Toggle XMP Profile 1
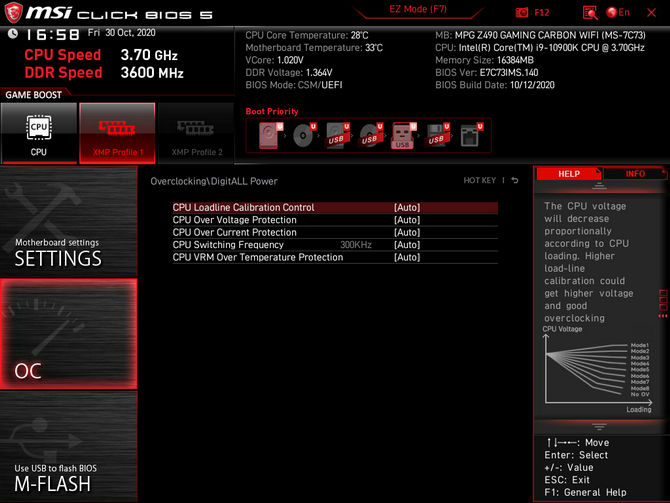Viewport: 670px width, 503px height. point(117,133)
